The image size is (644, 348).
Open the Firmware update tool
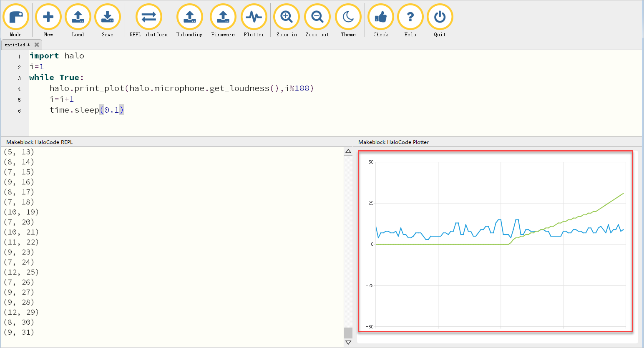(x=223, y=17)
